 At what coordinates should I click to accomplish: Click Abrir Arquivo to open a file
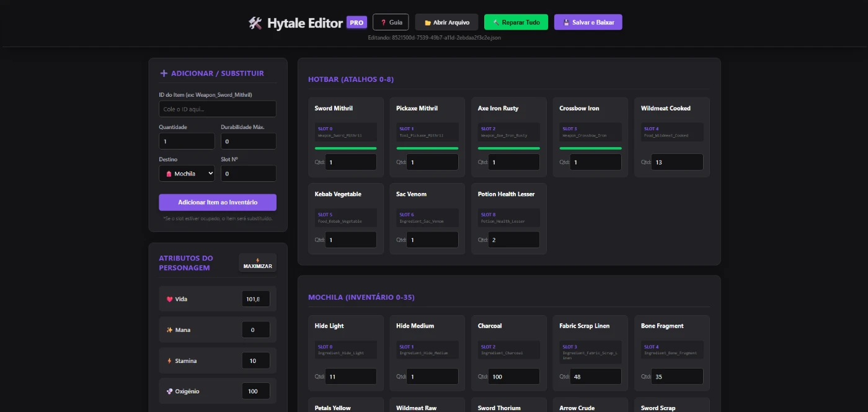[446, 22]
